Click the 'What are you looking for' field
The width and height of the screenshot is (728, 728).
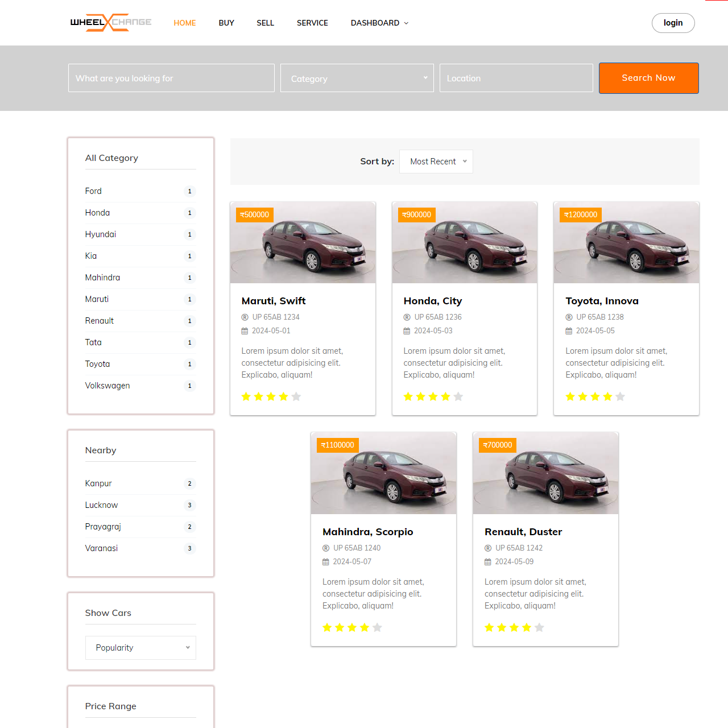click(x=171, y=78)
